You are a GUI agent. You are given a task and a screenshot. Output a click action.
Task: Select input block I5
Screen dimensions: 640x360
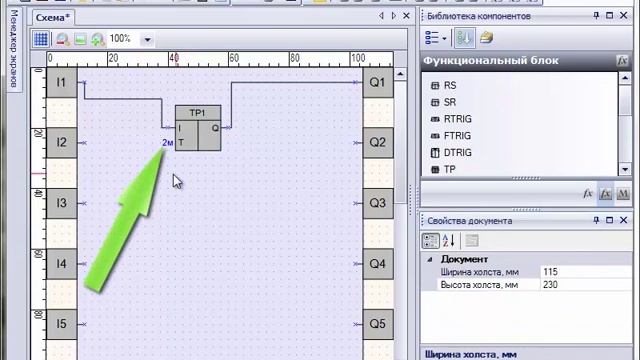click(x=62, y=324)
